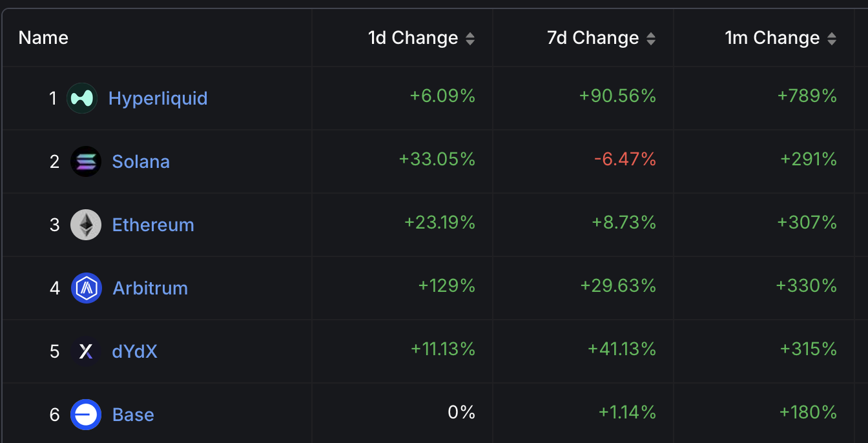Click the Hyperliquid token icon

tap(81, 98)
